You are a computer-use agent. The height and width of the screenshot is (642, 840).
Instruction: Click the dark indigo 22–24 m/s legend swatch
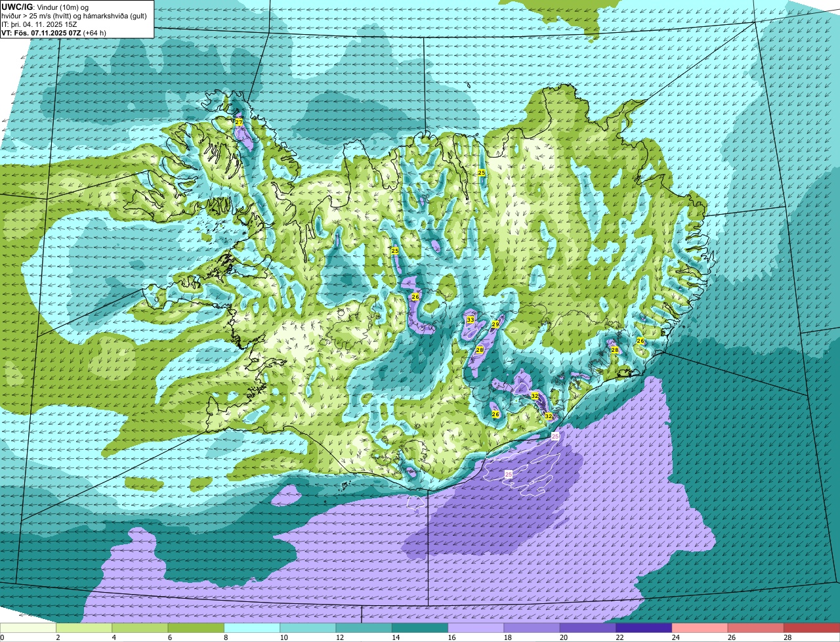click(x=644, y=628)
